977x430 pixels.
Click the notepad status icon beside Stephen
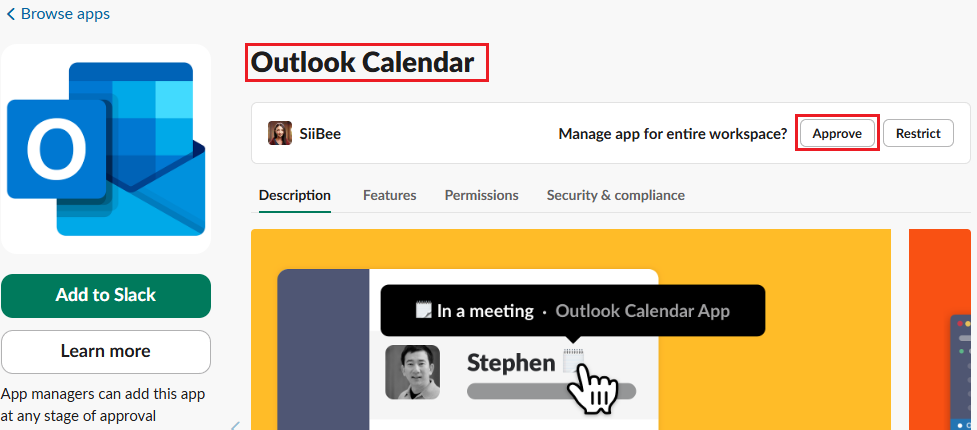[x=572, y=359]
